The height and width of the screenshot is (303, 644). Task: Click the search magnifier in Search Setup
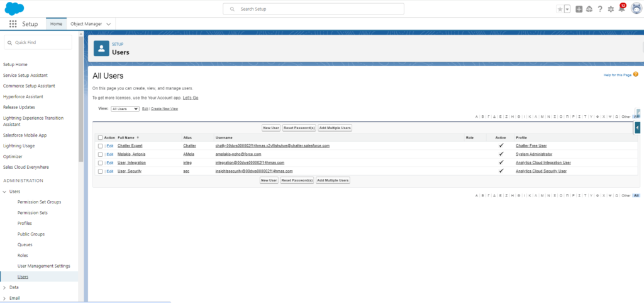pos(233,9)
